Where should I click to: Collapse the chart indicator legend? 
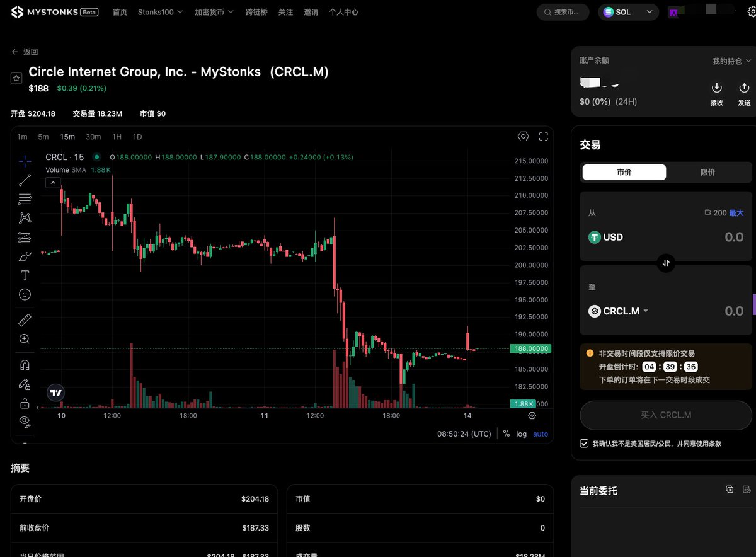pos(53,183)
